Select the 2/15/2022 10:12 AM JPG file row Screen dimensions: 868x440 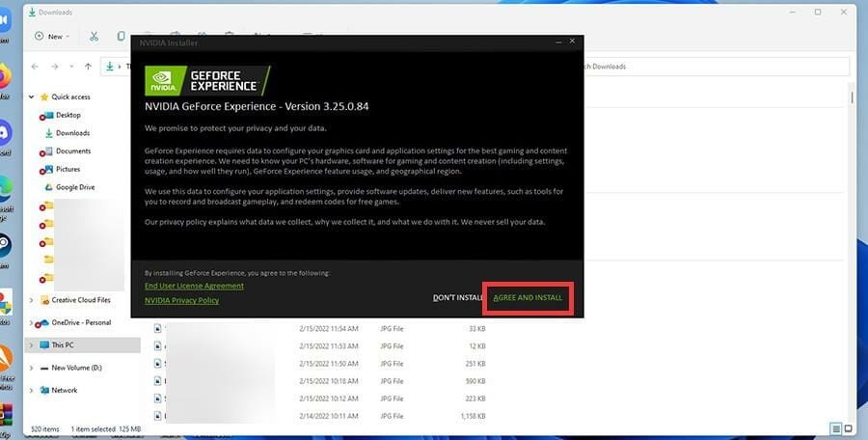[x=321, y=399]
